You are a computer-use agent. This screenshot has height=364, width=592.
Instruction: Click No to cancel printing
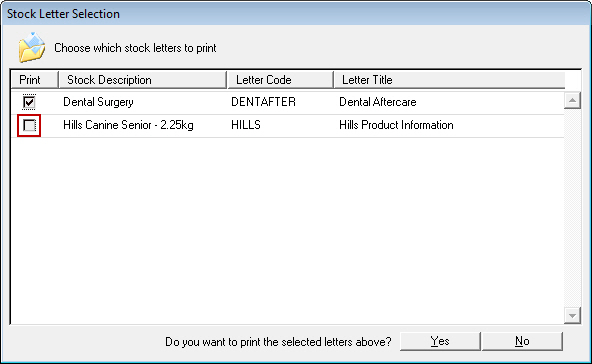tap(522, 341)
